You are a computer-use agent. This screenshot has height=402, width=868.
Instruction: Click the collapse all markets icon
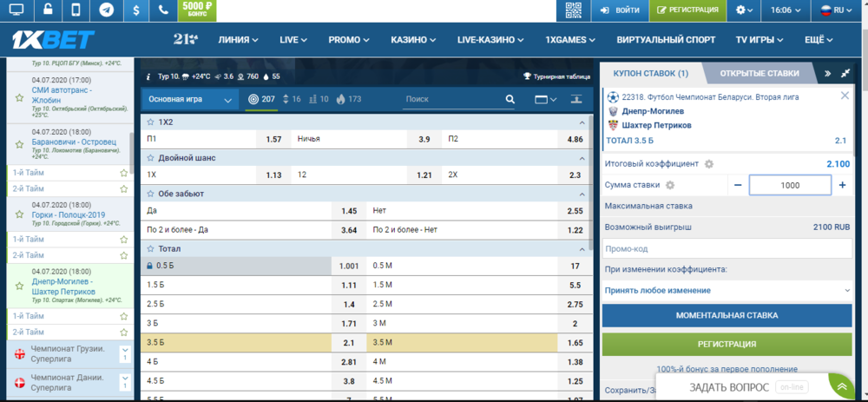[577, 100]
